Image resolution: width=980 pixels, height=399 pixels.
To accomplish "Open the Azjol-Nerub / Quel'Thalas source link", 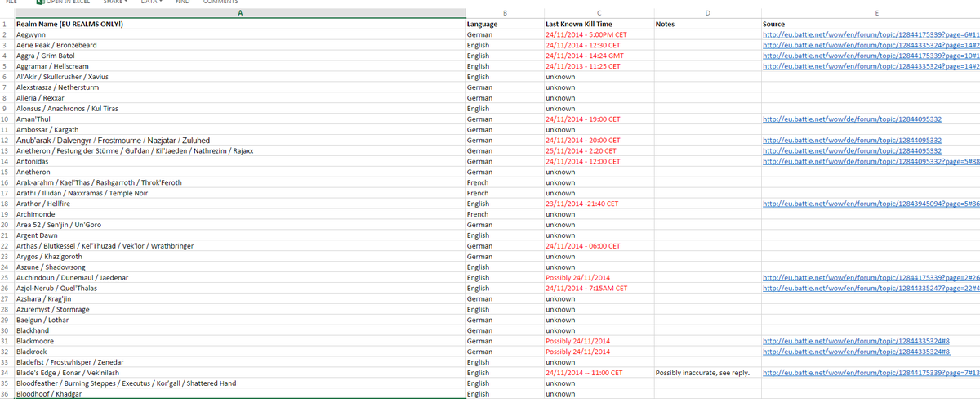I will (x=871, y=289).
